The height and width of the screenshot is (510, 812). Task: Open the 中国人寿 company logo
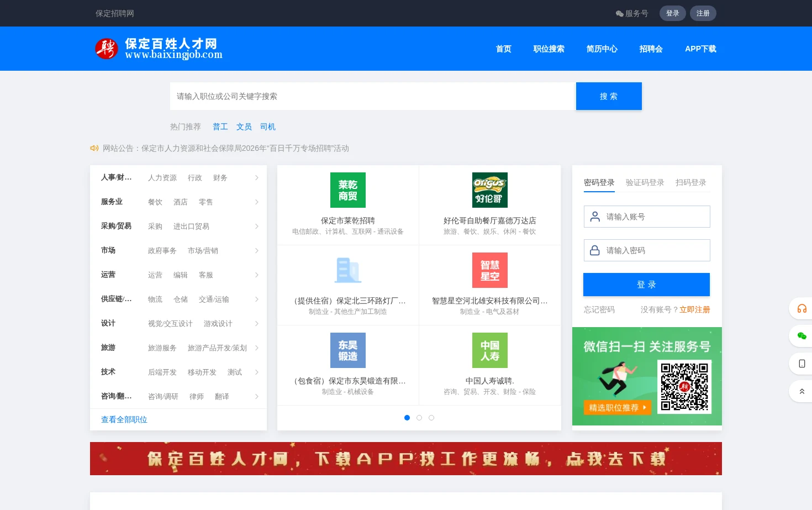coord(490,350)
